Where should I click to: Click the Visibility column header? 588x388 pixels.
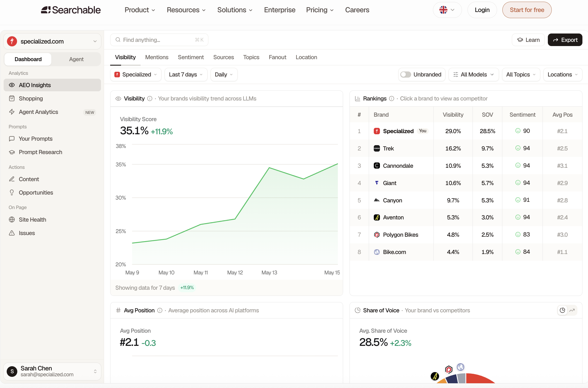click(x=453, y=115)
